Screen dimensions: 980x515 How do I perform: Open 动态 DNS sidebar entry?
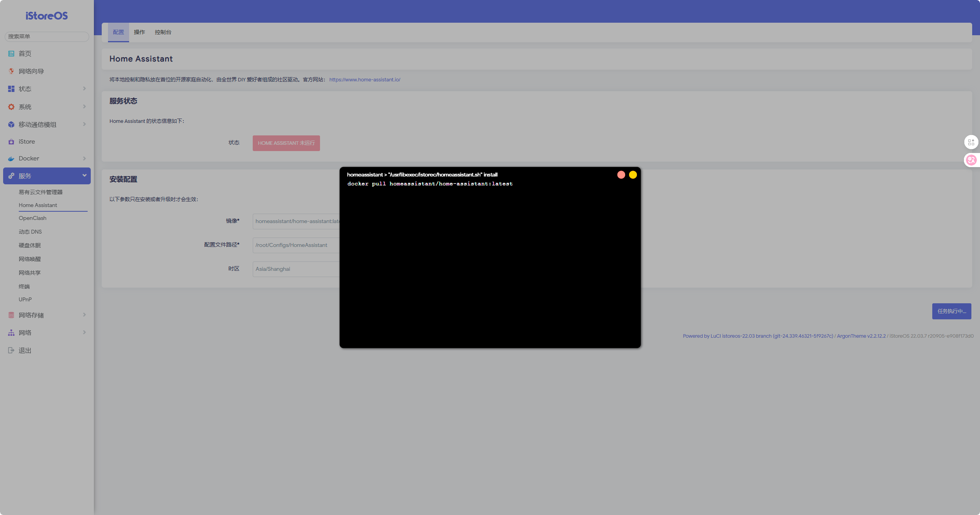click(x=30, y=232)
